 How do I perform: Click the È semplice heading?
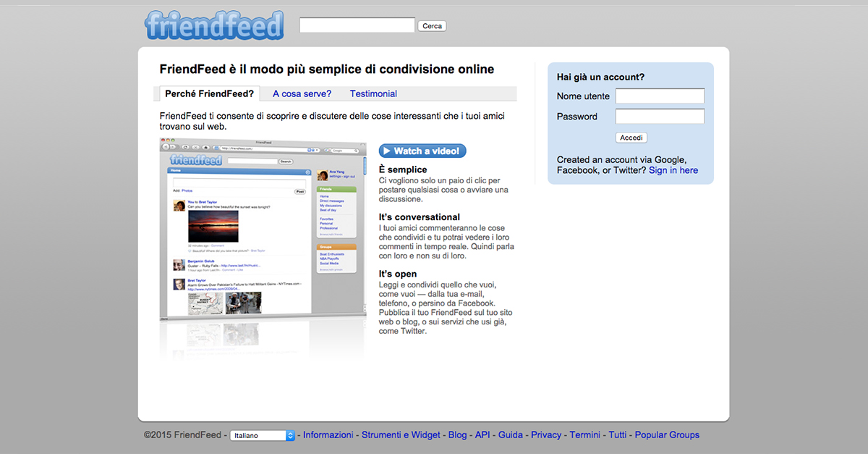(x=403, y=169)
